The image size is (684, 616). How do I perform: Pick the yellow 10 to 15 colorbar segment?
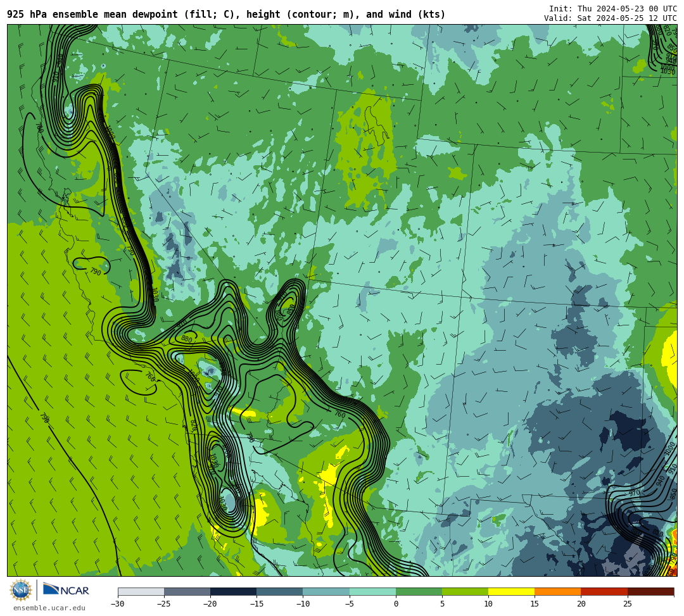tap(511, 591)
